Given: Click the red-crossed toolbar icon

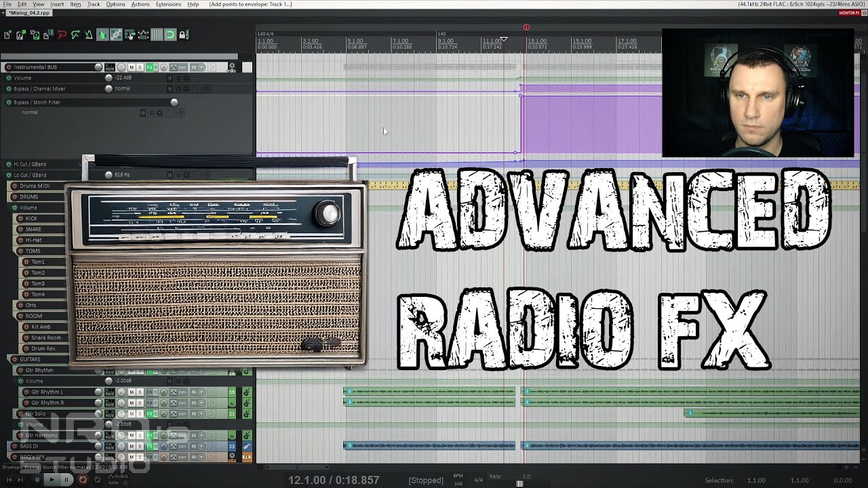Looking at the screenshot, I should point(62,35).
